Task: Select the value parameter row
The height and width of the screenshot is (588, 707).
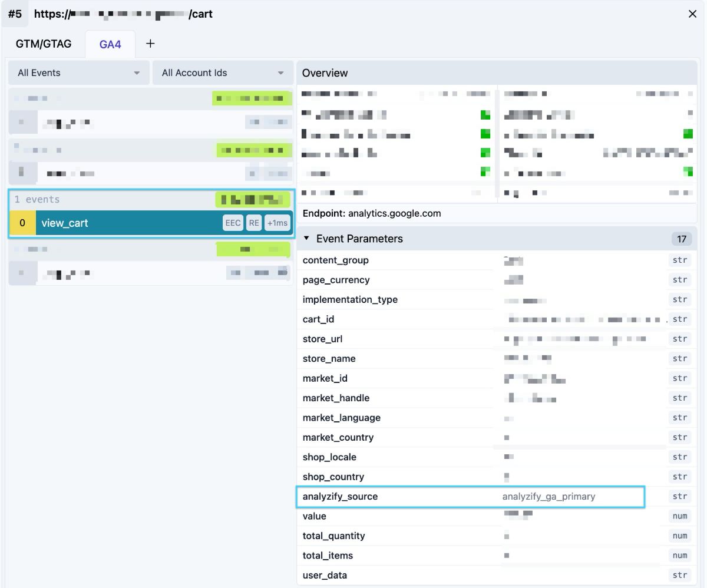Action: pyautogui.click(x=497, y=516)
